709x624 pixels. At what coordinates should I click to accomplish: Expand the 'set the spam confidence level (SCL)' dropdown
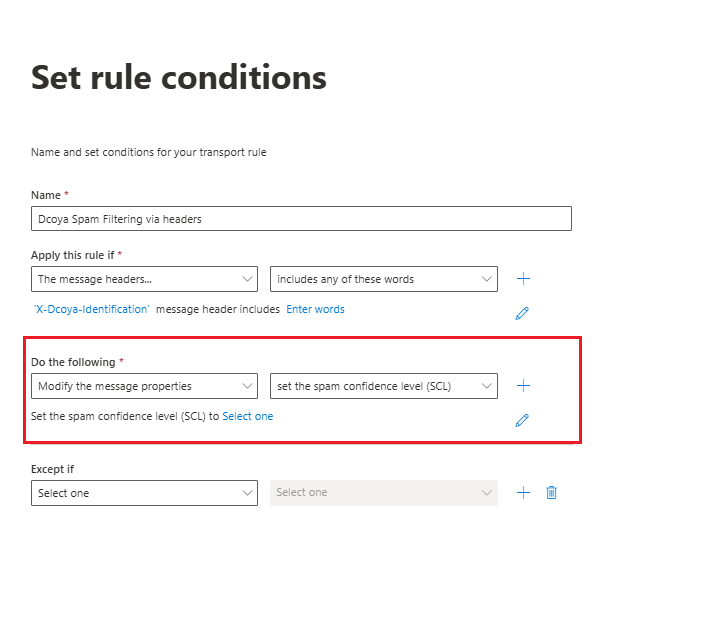pyautogui.click(x=383, y=386)
